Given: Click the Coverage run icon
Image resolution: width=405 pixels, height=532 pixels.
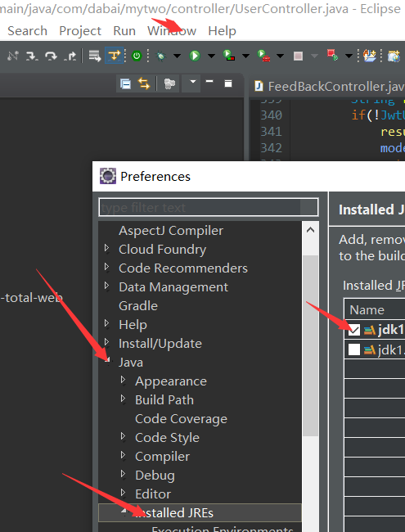Looking at the screenshot, I should (228, 56).
